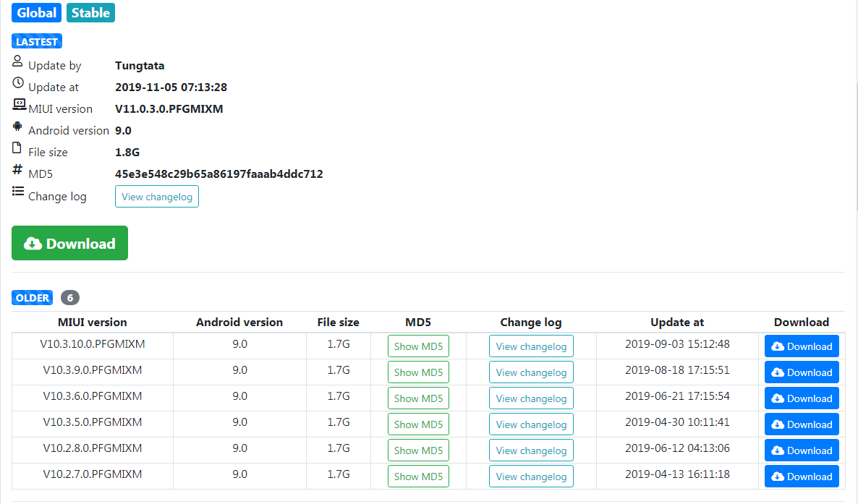Click the user icon beside Update by

coord(17,61)
